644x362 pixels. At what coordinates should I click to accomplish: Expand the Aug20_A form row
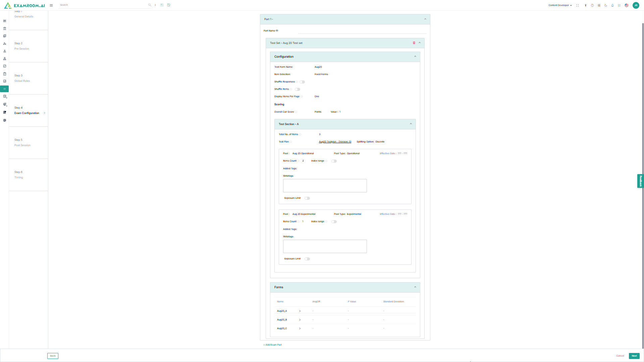coord(300,311)
